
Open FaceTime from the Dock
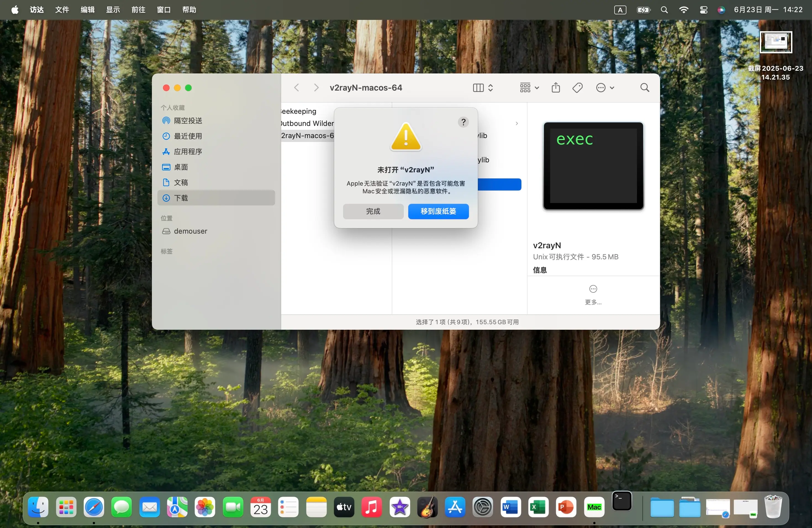tap(233, 507)
